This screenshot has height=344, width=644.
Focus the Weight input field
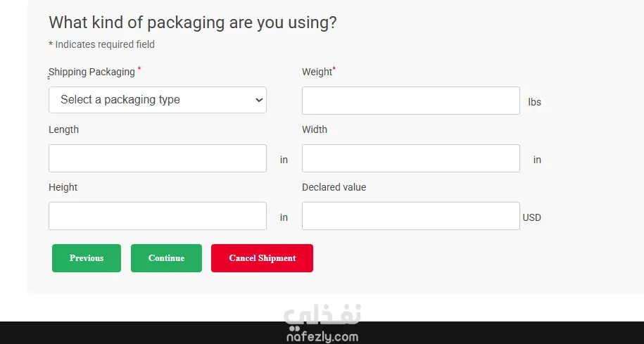point(410,101)
